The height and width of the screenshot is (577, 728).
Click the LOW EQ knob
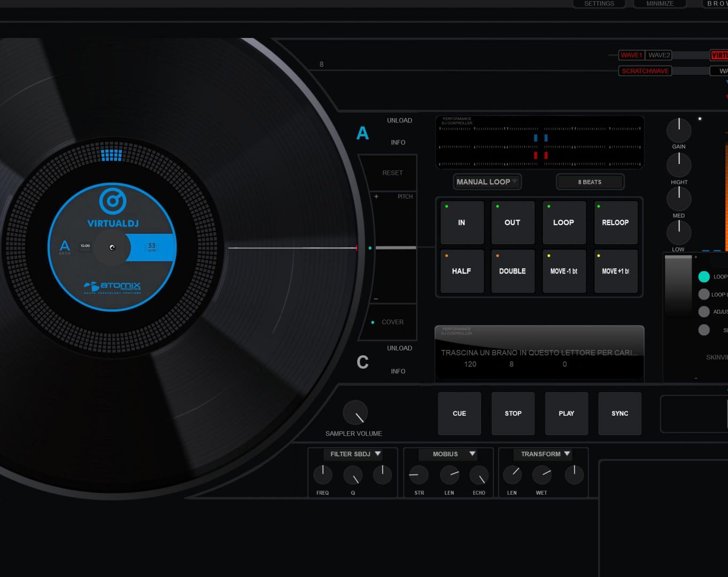(x=679, y=232)
